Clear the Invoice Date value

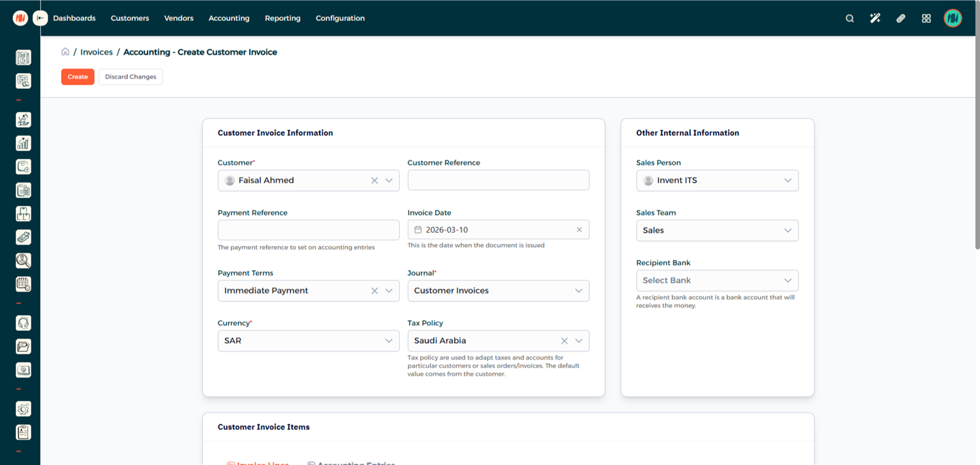point(579,230)
